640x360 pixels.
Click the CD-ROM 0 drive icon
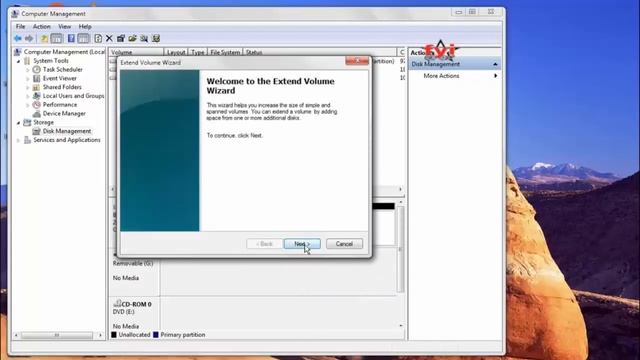point(117,303)
